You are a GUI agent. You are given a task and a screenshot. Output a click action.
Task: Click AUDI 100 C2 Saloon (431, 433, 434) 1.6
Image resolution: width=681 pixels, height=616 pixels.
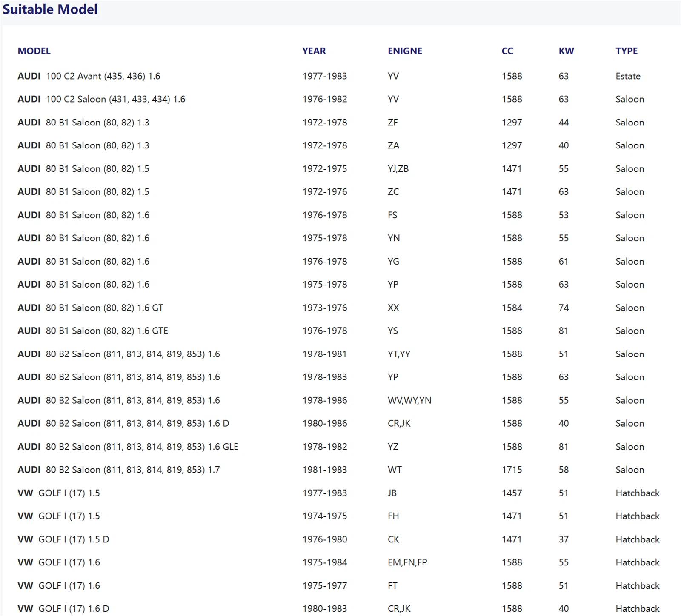coord(101,99)
